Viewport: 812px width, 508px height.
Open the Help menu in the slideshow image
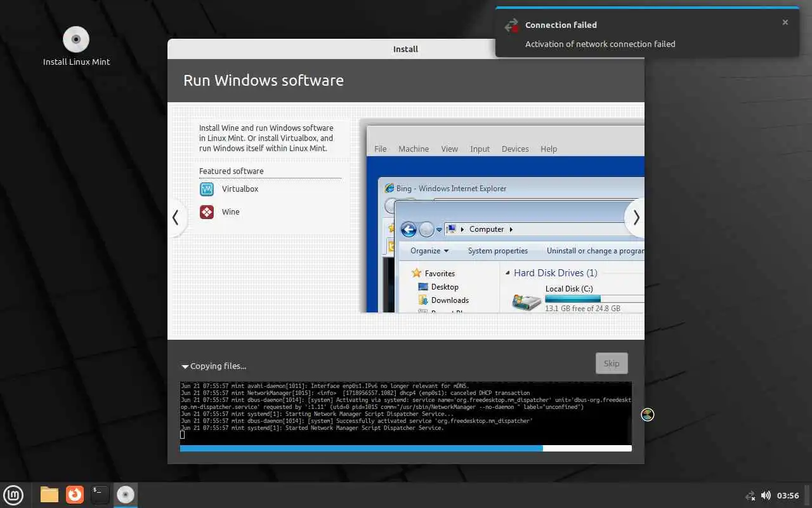549,149
